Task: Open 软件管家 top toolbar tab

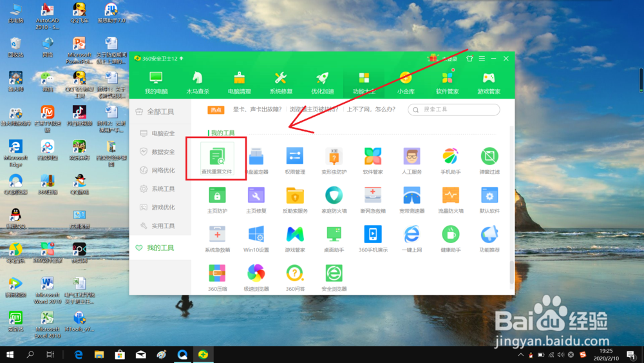Action: tap(448, 83)
